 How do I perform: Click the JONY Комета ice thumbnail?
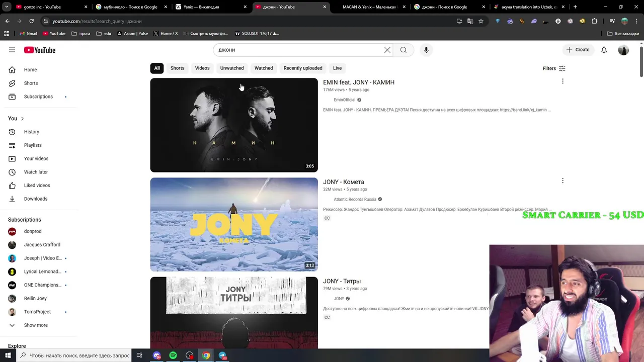click(x=234, y=224)
